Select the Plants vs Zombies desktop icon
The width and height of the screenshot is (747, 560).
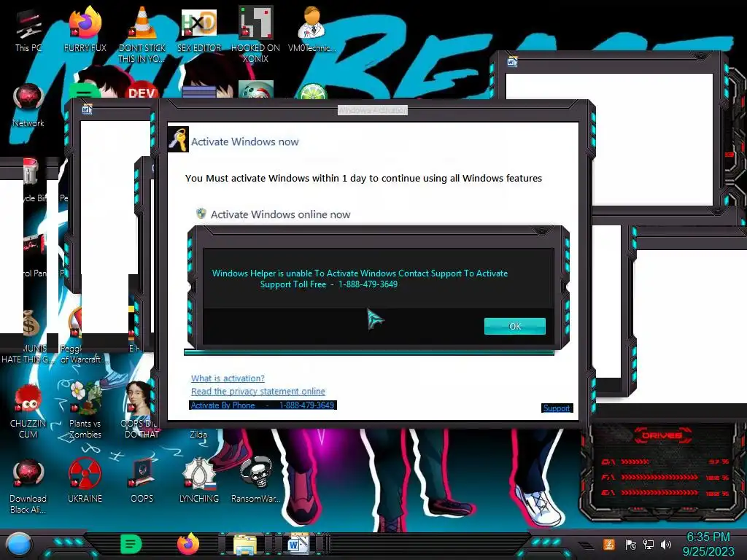pos(85,410)
